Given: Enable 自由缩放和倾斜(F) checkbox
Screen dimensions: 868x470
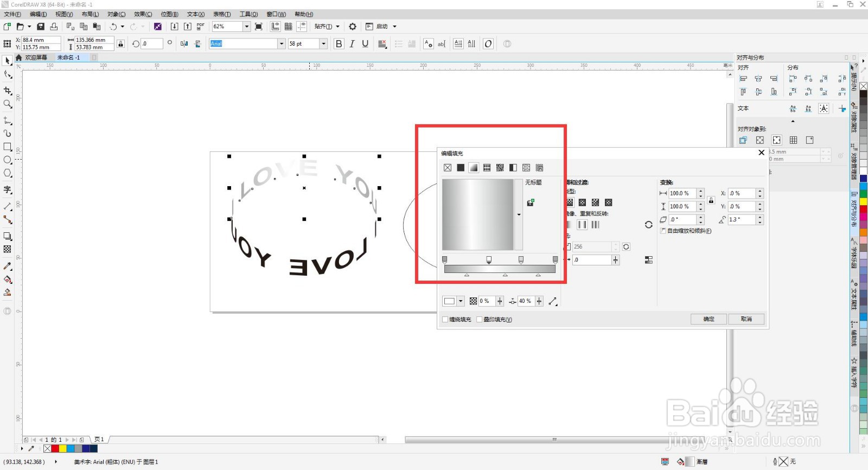Looking at the screenshot, I should pyautogui.click(x=663, y=231).
